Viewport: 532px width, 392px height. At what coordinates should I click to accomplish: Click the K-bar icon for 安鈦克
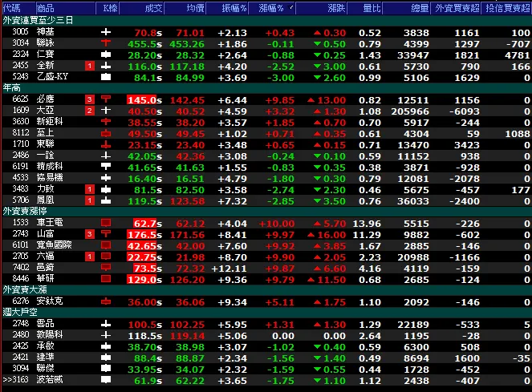click(x=106, y=301)
